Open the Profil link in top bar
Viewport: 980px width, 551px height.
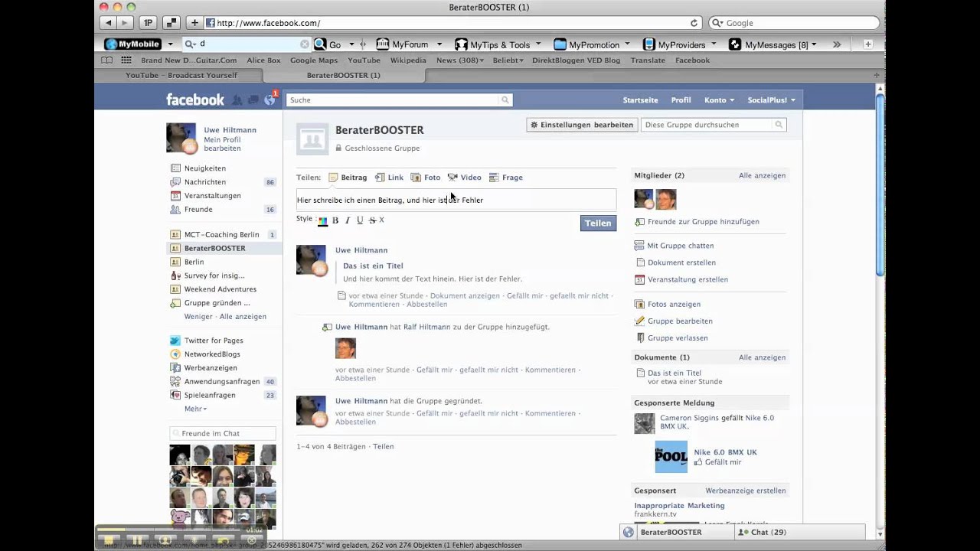click(681, 100)
